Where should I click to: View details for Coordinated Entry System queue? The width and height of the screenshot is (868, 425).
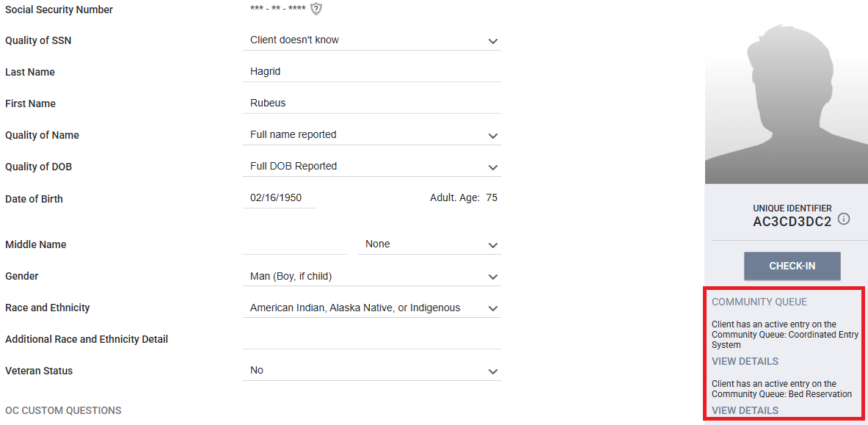pyautogui.click(x=745, y=361)
